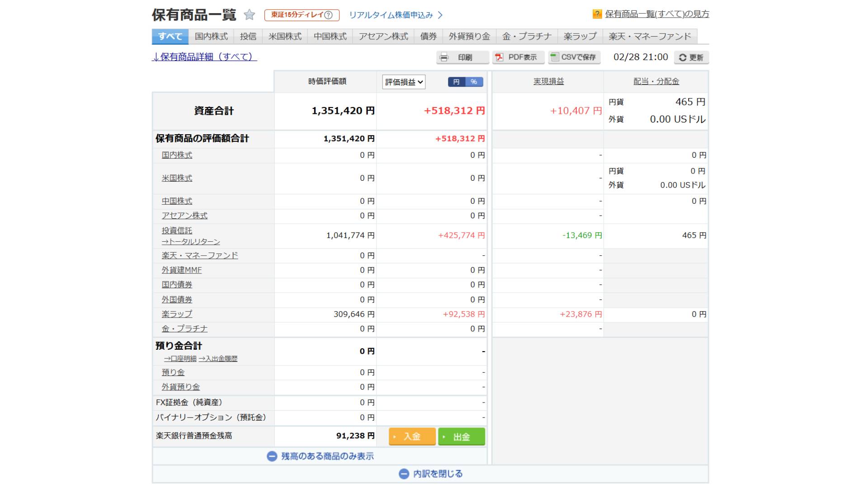Click the green 出金 withdrawal button

tap(461, 436)
